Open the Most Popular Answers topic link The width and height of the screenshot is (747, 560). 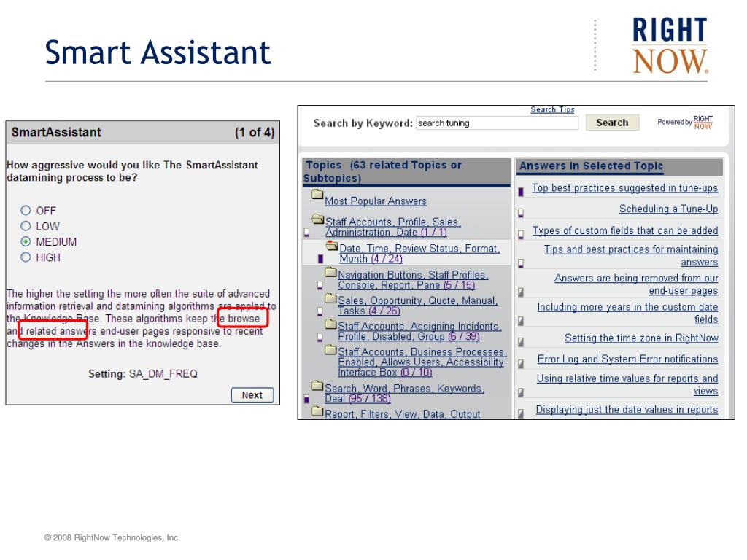click(x=376, y=201)
